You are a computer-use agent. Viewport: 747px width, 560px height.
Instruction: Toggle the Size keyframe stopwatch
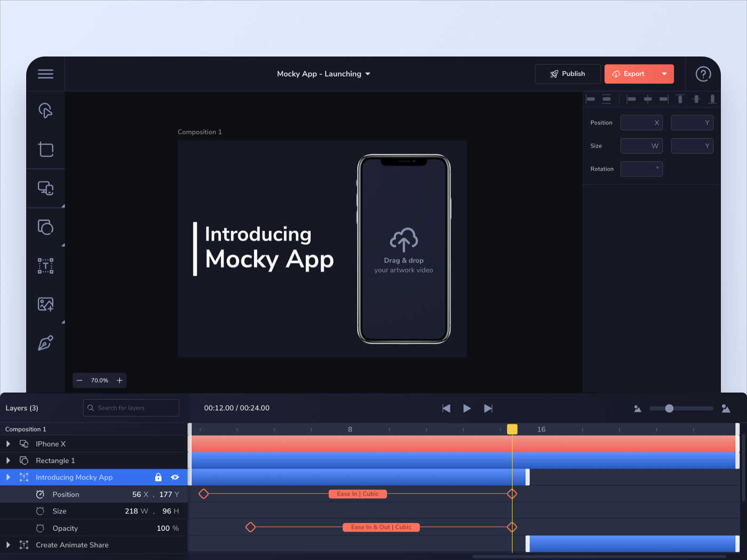coord(40,511)
